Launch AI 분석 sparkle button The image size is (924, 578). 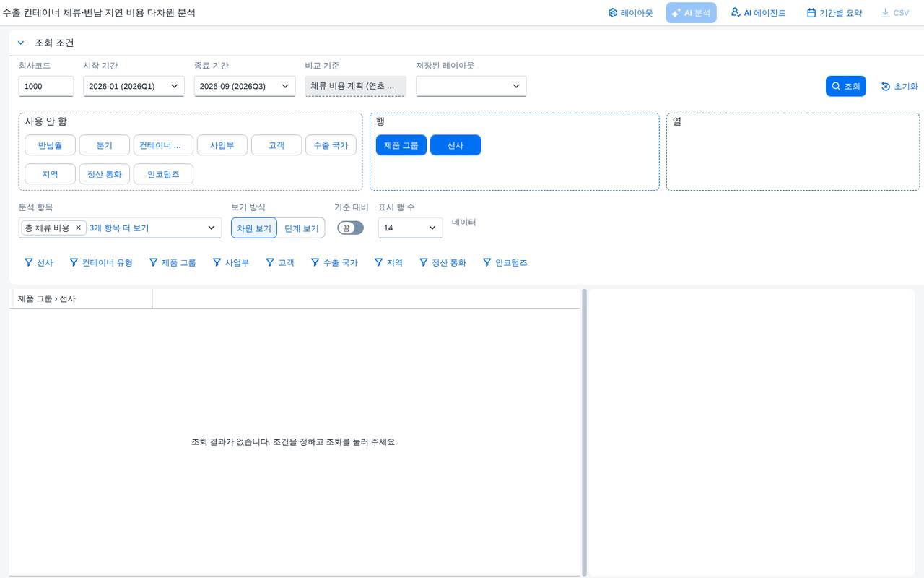pyautogui.click(x=691, y=13)
